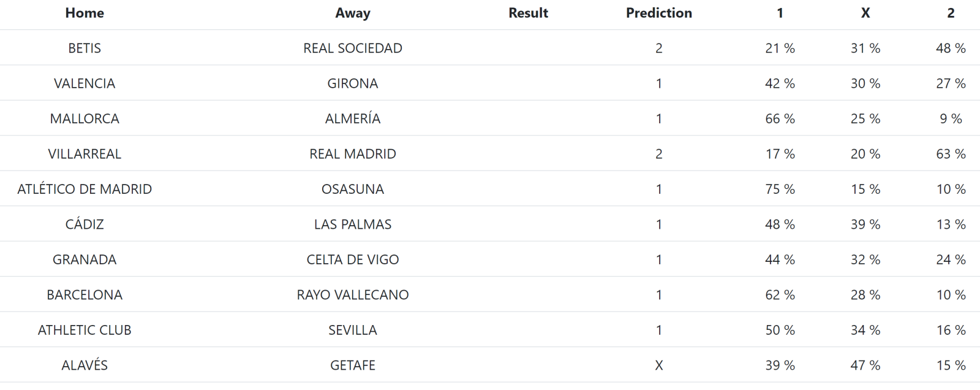Click the Prediction column header
Viewport: 980px width, 390px height.
(x=659, y=13)
